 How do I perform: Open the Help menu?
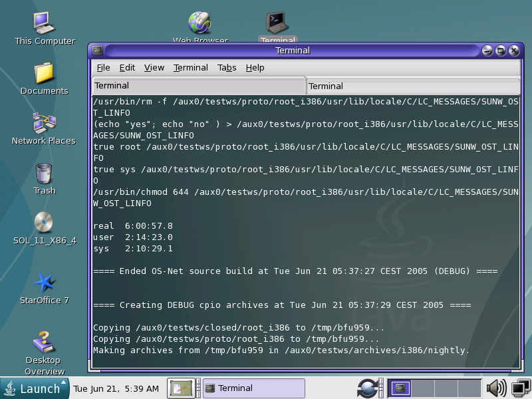tap(255, 68)
